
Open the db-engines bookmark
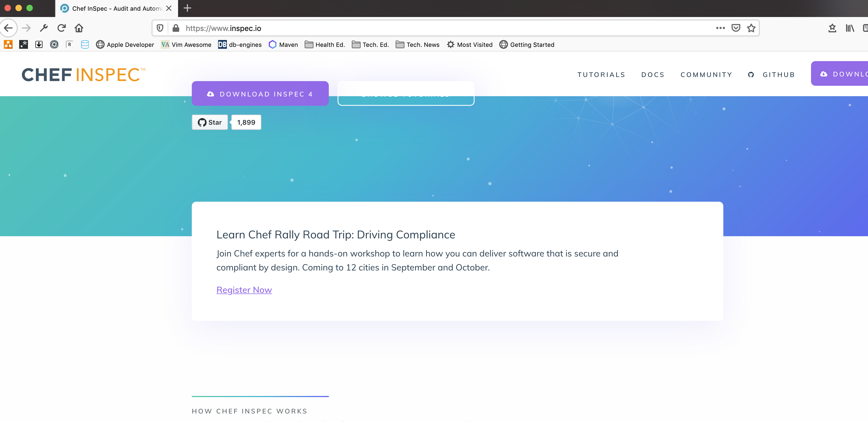pos(239,44)
